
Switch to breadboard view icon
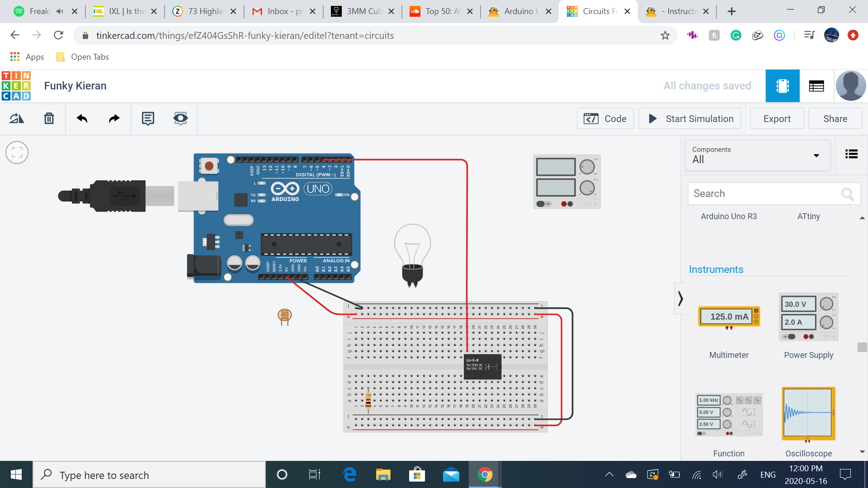pyautogui.click(x=783, y=85)
